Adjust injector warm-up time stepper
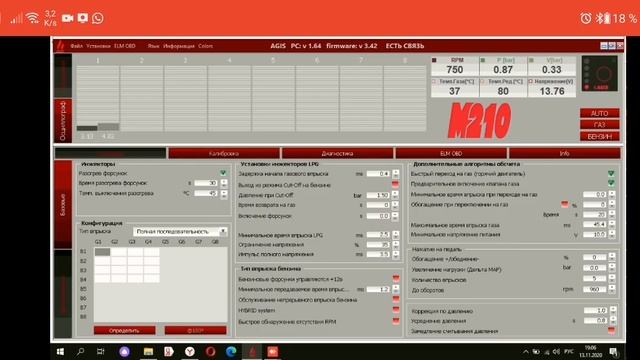Screen dimensions: 640x360 [x=224, y=183]
